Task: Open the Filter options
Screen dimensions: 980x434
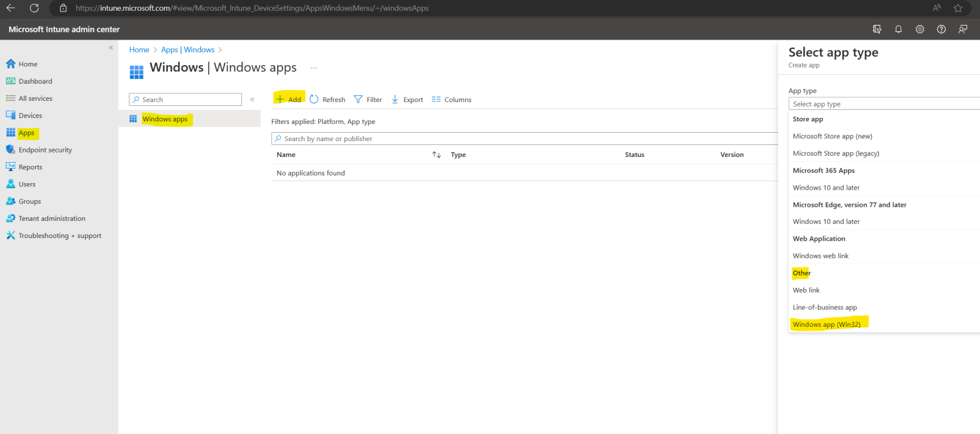Action: [368, 99]
